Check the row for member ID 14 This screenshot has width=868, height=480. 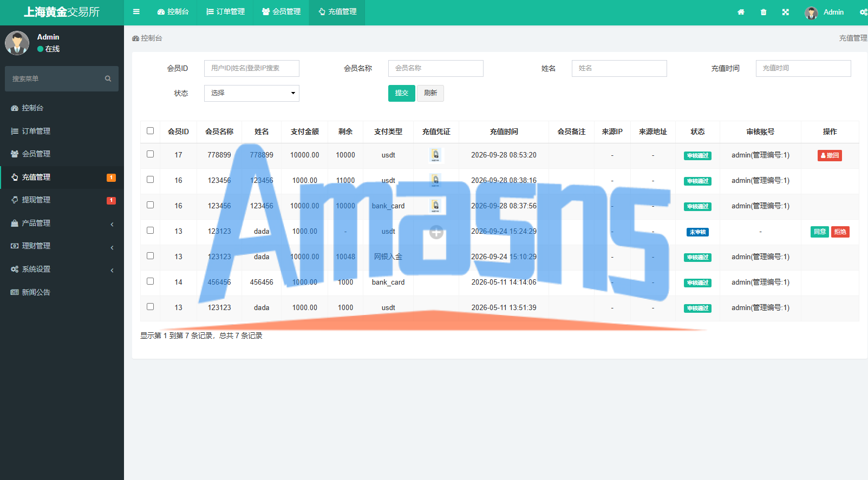click(150, 281)
